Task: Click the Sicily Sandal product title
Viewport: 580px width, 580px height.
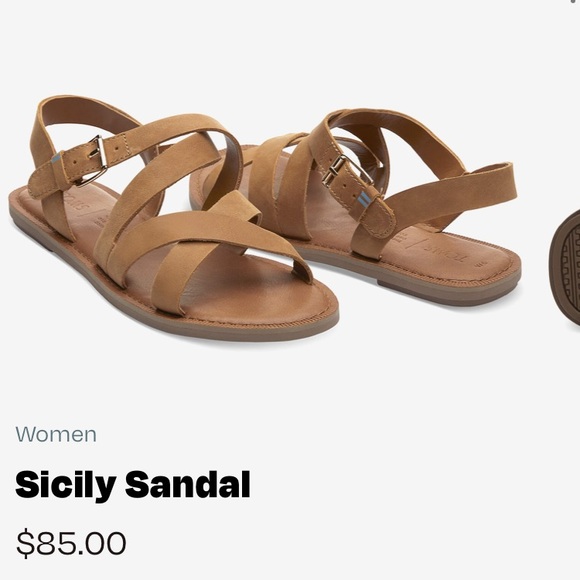Action: 132,485
